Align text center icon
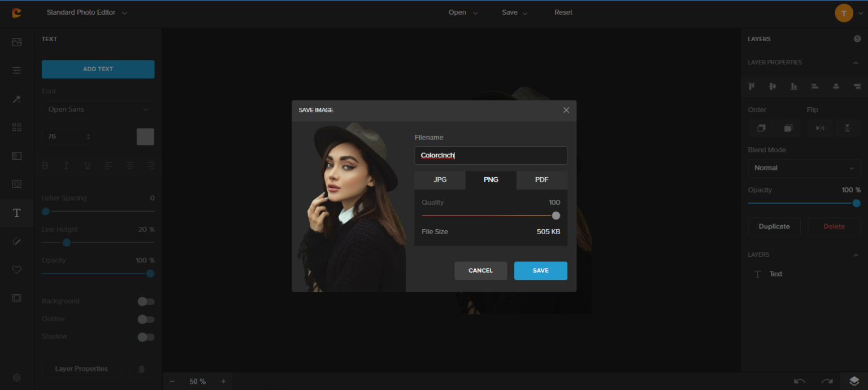Viewport: 868px width, 390px height. (130, 165)
